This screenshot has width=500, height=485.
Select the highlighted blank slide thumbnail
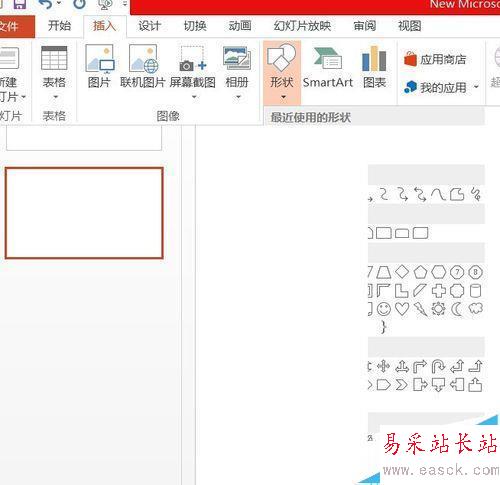tap(84, 213)
